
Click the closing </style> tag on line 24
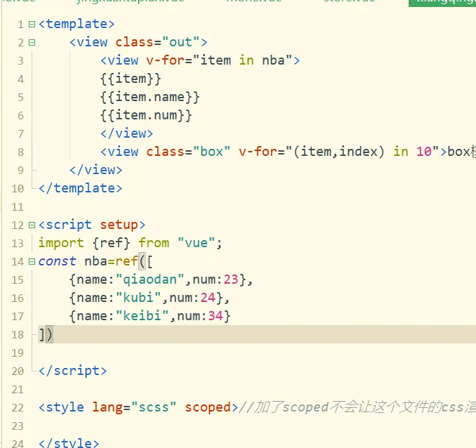[x=69, y=443]
